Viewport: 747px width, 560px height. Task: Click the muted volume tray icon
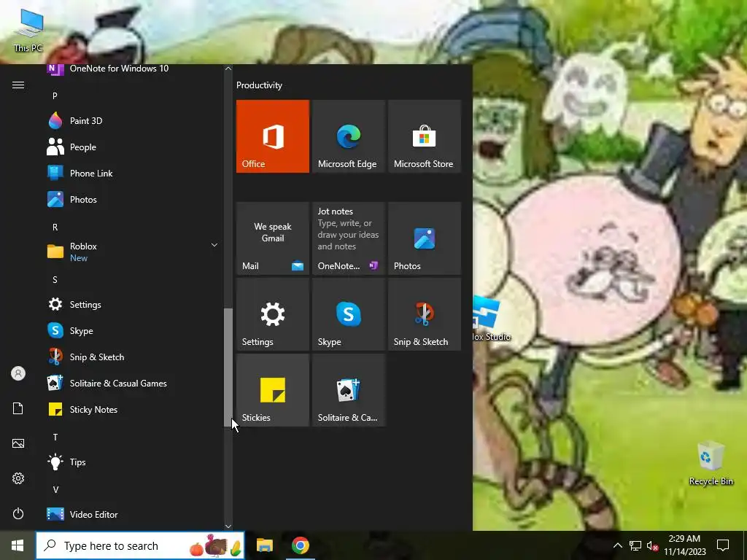(x=652, y=545)
